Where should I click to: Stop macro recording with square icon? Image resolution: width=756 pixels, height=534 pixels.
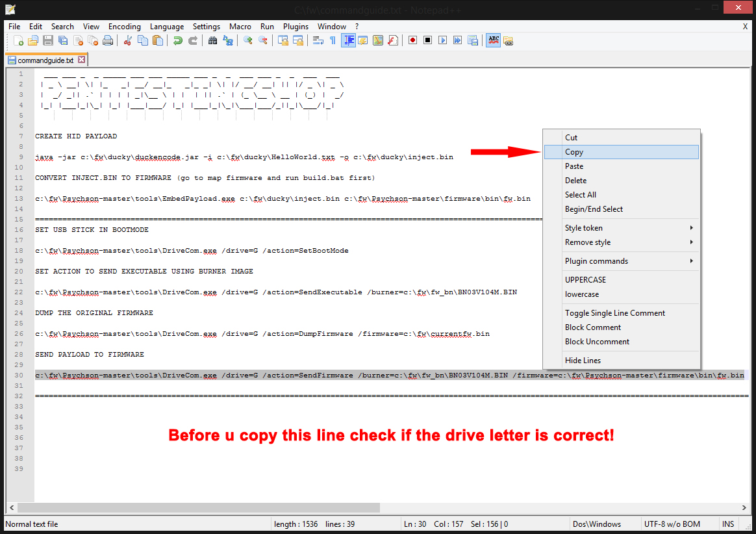pyautogui.click(x=427, y=40)
